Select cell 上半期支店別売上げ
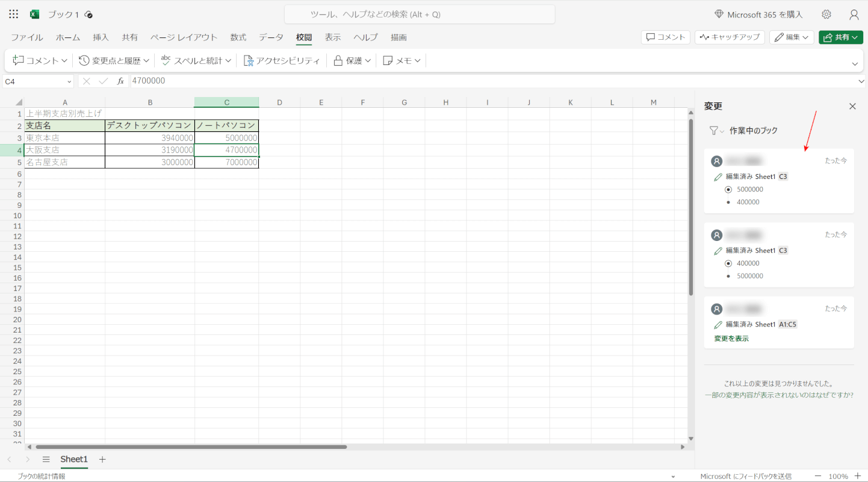868x482 pixels. 64,113
